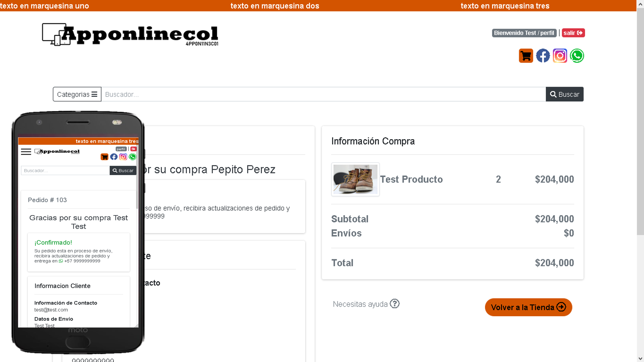This screenshot has width=644, height=362.
Task: Click the Necesitas ayuda question mark icon
Action: [x=394, y=304]
